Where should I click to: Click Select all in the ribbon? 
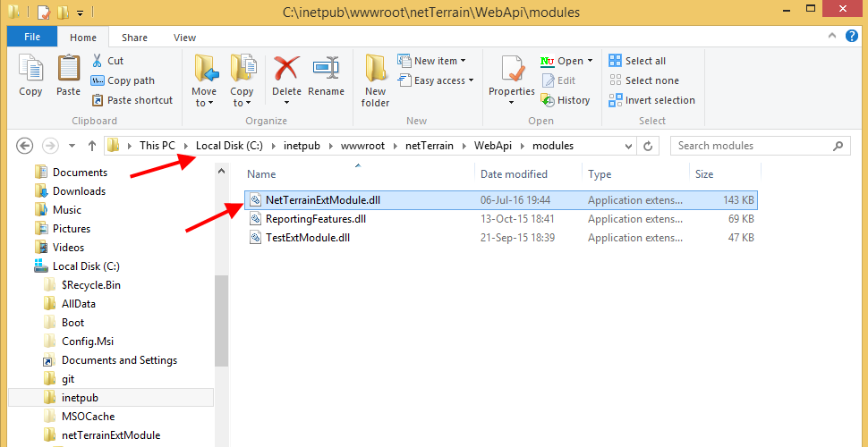coord(637,61)
